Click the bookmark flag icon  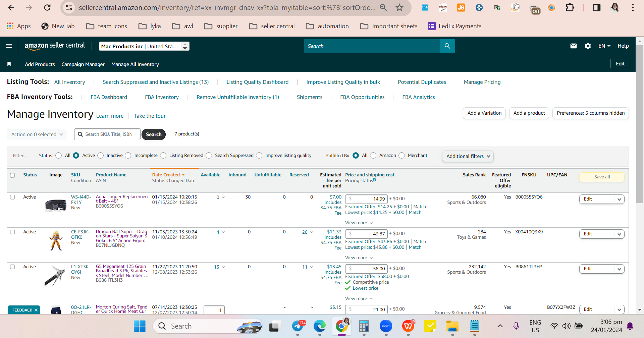[9, 64]
